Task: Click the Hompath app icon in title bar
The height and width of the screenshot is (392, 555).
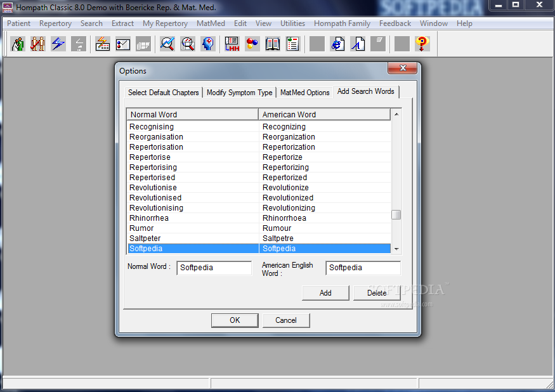Action: pos(8,7)
